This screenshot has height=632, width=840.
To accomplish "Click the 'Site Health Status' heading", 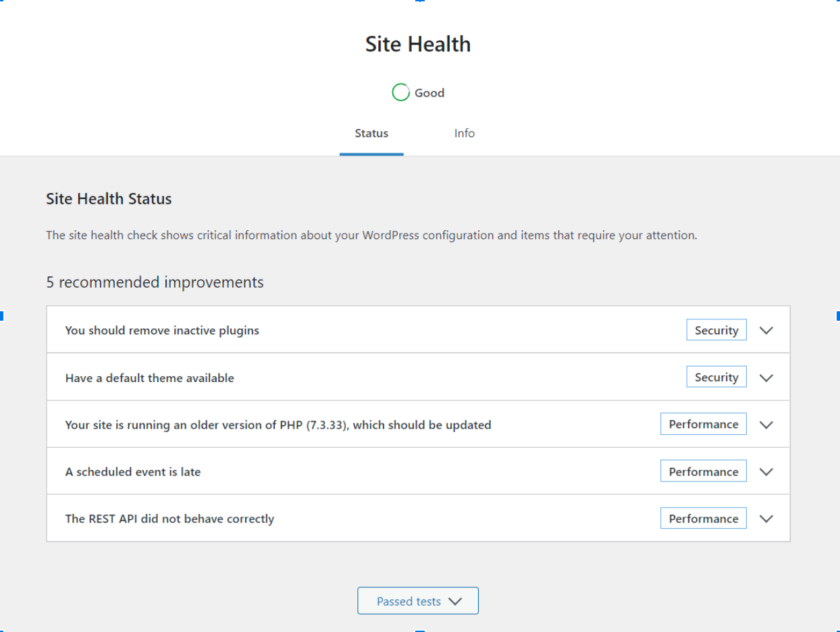I will tap(109, 199).
